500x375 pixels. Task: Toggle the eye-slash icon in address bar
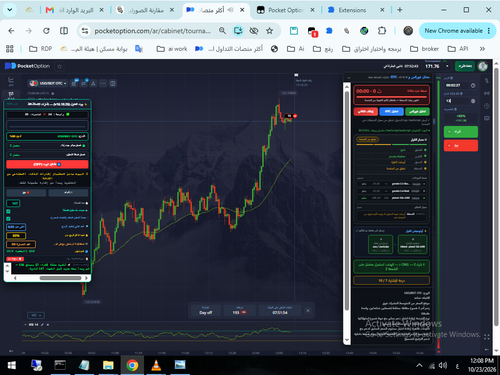(254, 31)
